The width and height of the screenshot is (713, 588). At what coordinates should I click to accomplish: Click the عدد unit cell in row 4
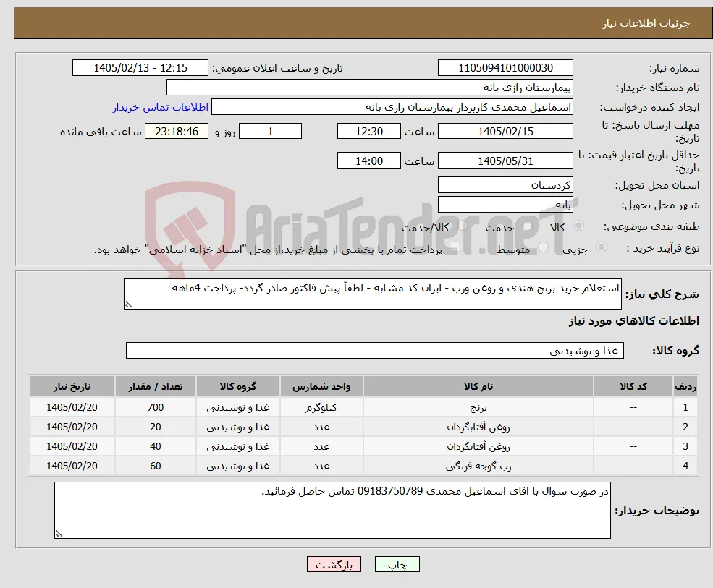[321, 466]
